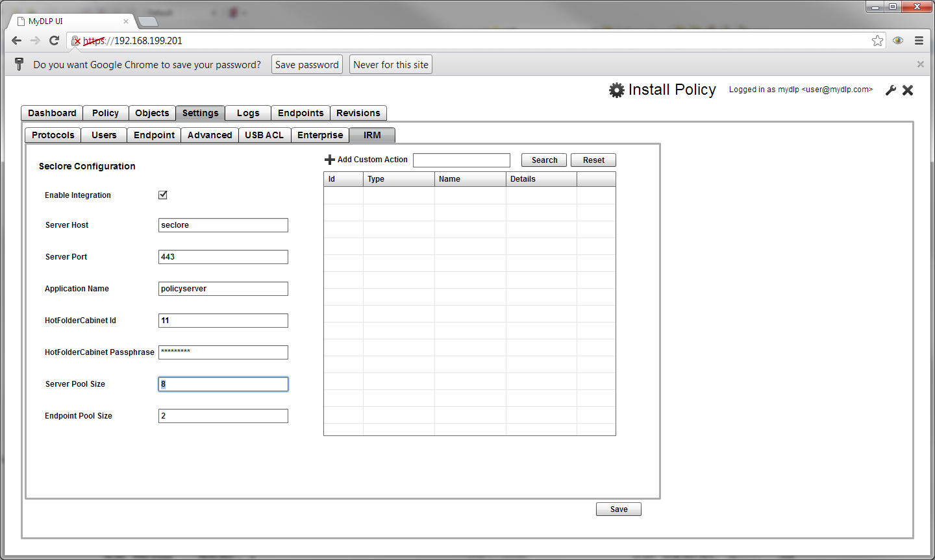Click the browser address bar URL
This screenshot has width=935, height=560.
click(133, 41)
